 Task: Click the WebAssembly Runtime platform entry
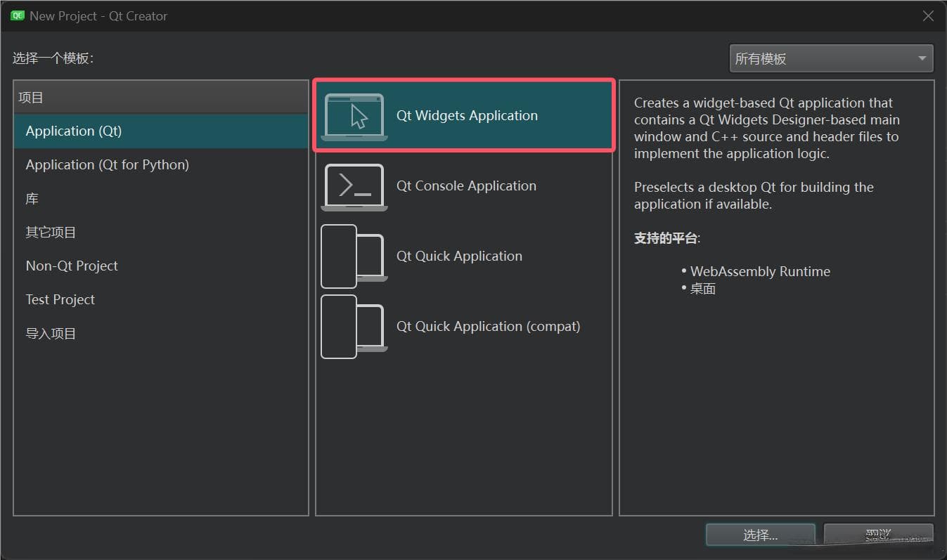(760, 272)
